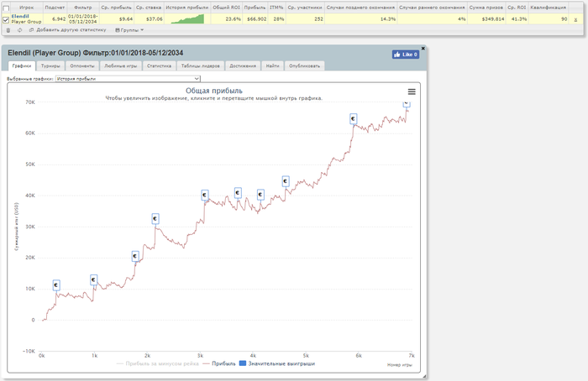Sort by the Ср. прибыль column header
The width and height of the screenshot is (588, 381).
[116, 8]
